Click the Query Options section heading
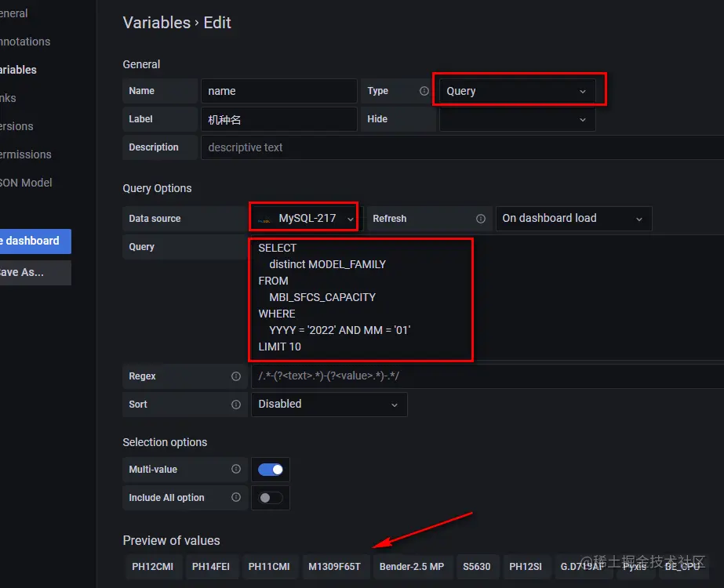The width and height of the screenshot is (724, 588). pos(157,188)
